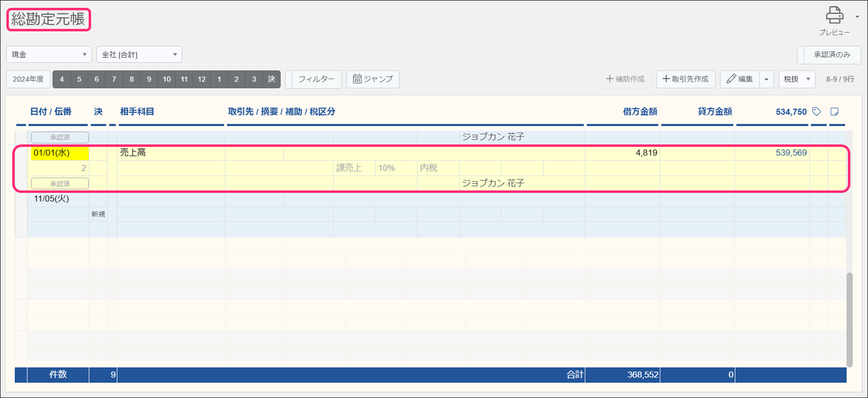
Task: Open the Jump calendar button
Action: pyautogui.click(x=373, y=79)
